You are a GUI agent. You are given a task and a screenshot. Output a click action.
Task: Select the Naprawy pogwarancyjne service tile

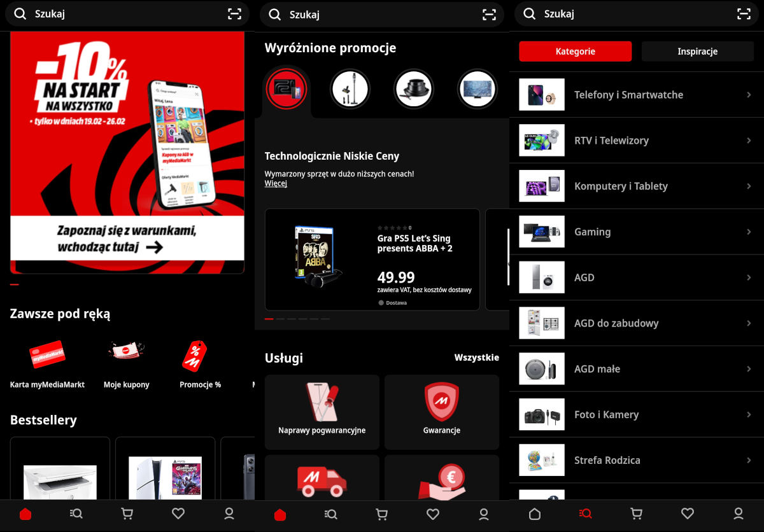322,412
